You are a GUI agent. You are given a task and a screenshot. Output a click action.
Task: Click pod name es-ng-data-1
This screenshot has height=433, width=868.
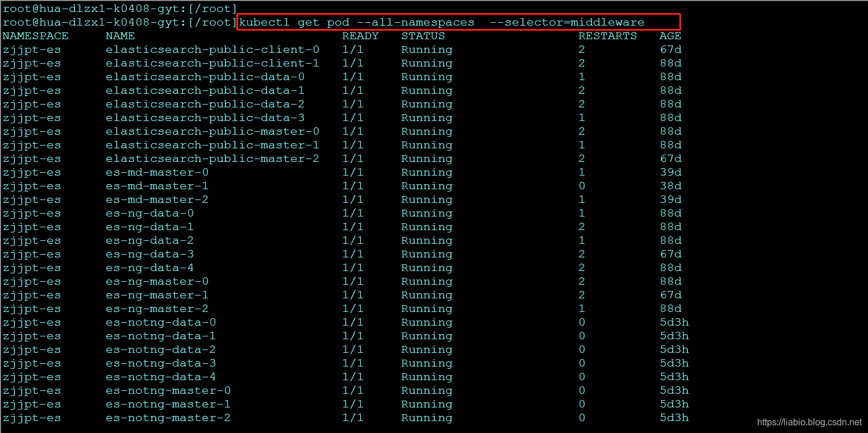click(149, 227)
